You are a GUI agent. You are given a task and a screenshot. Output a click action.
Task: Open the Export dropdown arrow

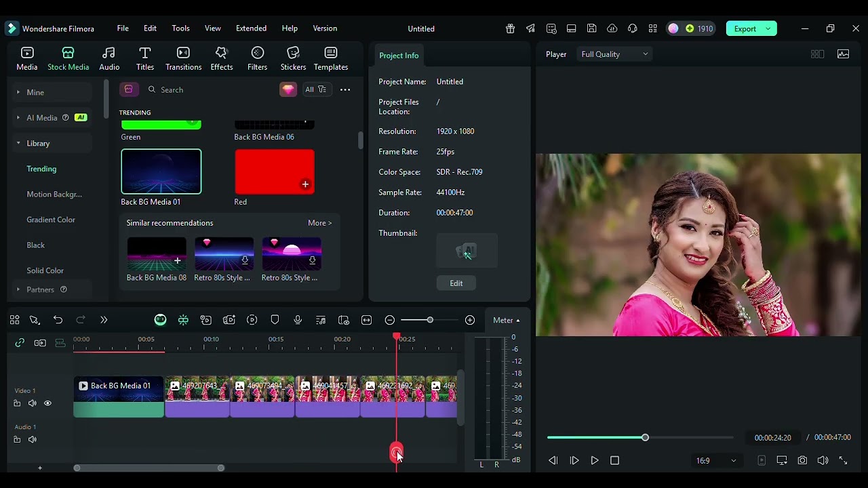click(768, 28)
